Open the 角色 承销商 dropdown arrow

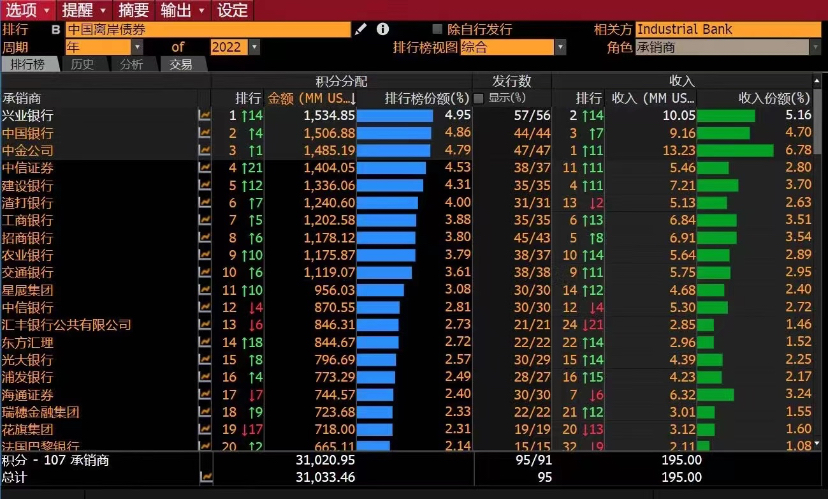tap(816, 47)
